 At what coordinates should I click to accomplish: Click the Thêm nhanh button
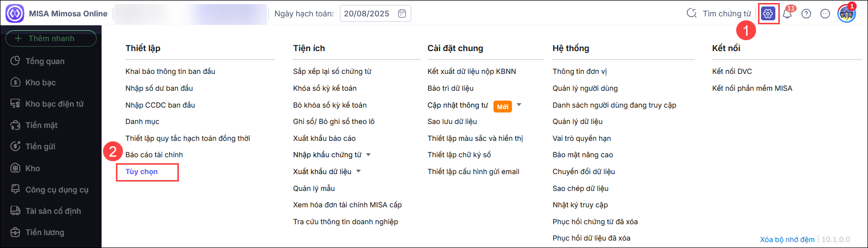click(51, 39)
